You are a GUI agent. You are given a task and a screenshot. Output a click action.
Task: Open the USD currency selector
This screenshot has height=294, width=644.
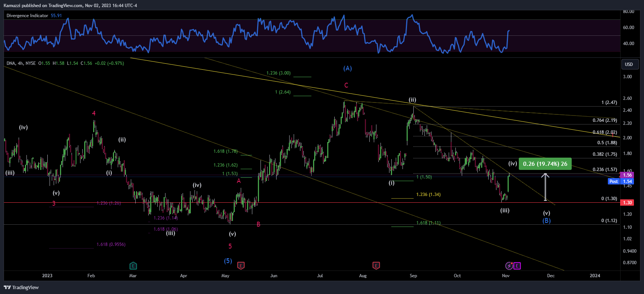click(629, 64)
